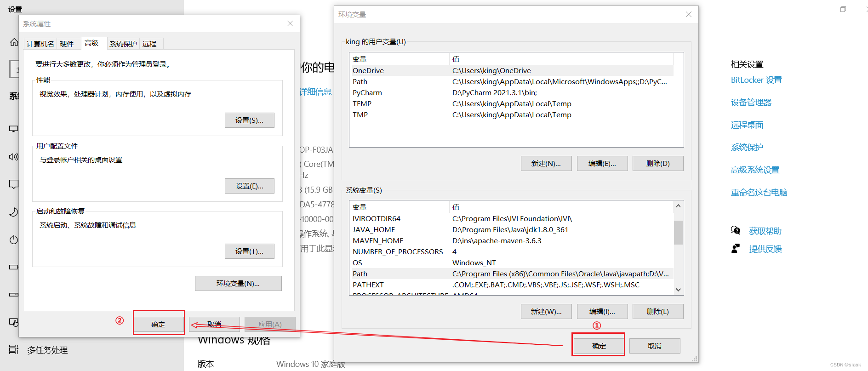Open 远程桌面 link
This screenshot has width=868, height=371.
pyautogui.click(x=747, y=125)
